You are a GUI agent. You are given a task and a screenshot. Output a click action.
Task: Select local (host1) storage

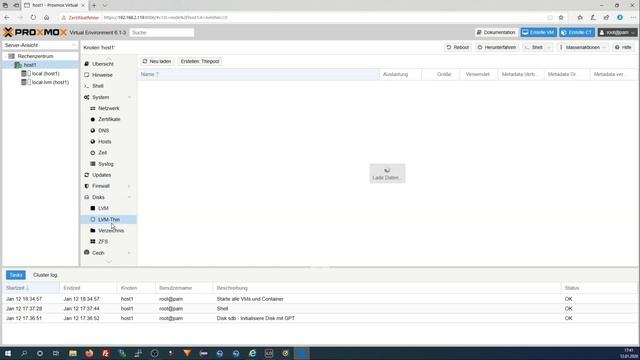pyautogui.click(x=45, y=73)
